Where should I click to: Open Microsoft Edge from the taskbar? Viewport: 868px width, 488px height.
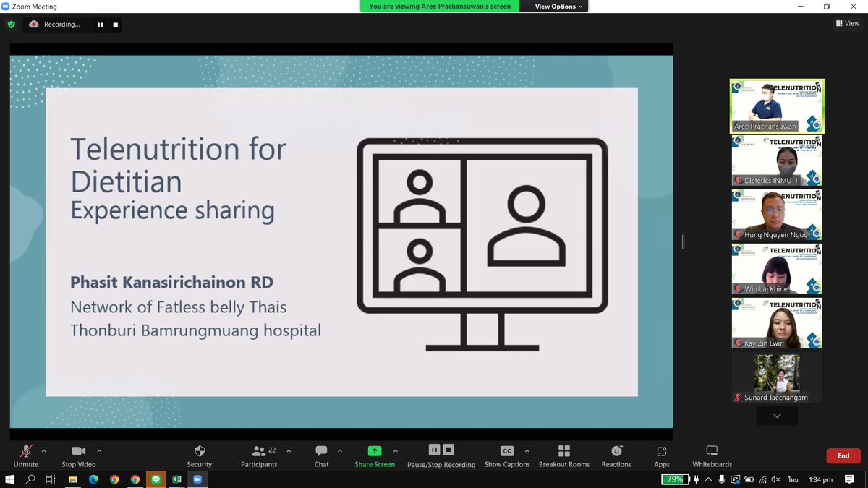[x=93, y=479]
